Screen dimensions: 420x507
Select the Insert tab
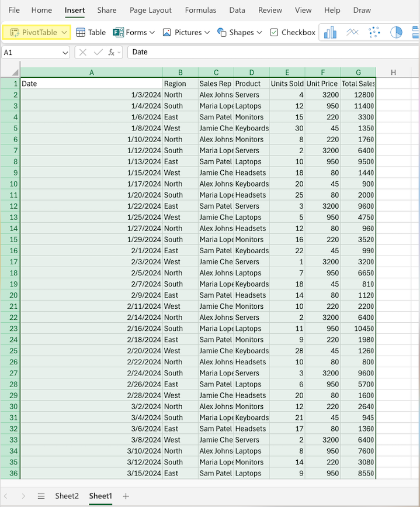pos(75,11)
